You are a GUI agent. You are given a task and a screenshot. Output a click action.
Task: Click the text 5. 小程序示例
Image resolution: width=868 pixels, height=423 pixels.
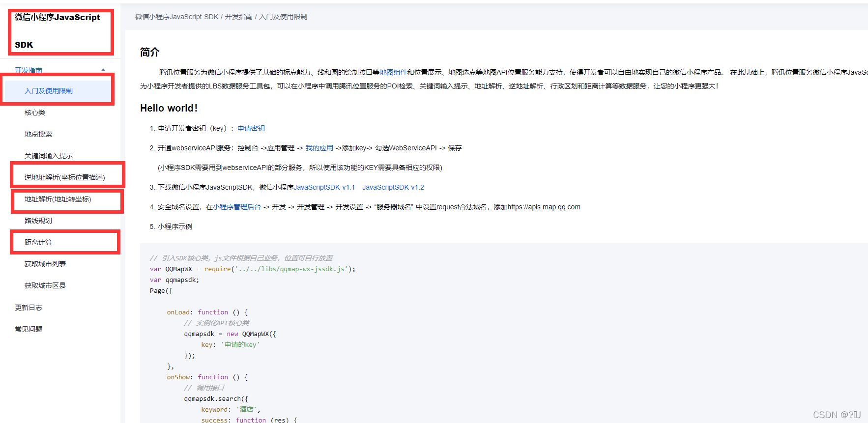click(x=171, y=226)
